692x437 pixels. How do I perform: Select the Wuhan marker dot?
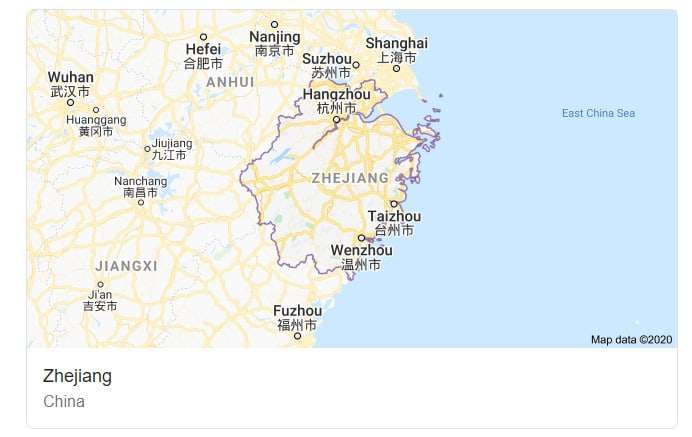71,102
